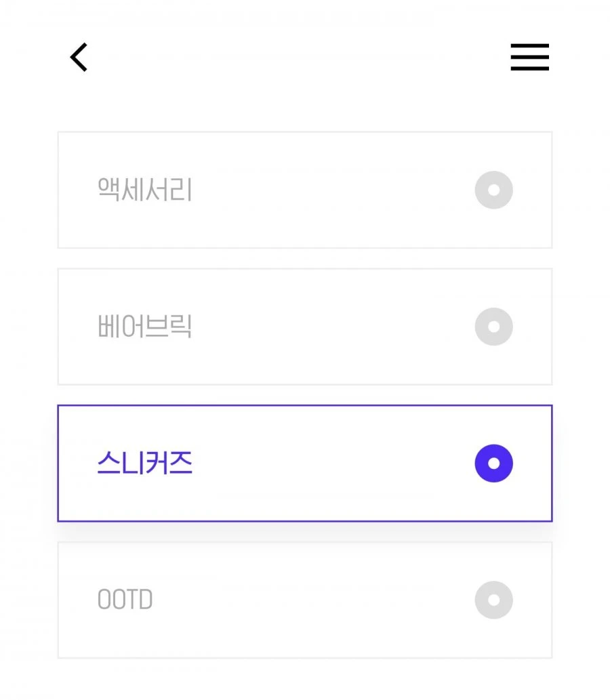Click the white dot inside the OOTD radio

point(493,600)
